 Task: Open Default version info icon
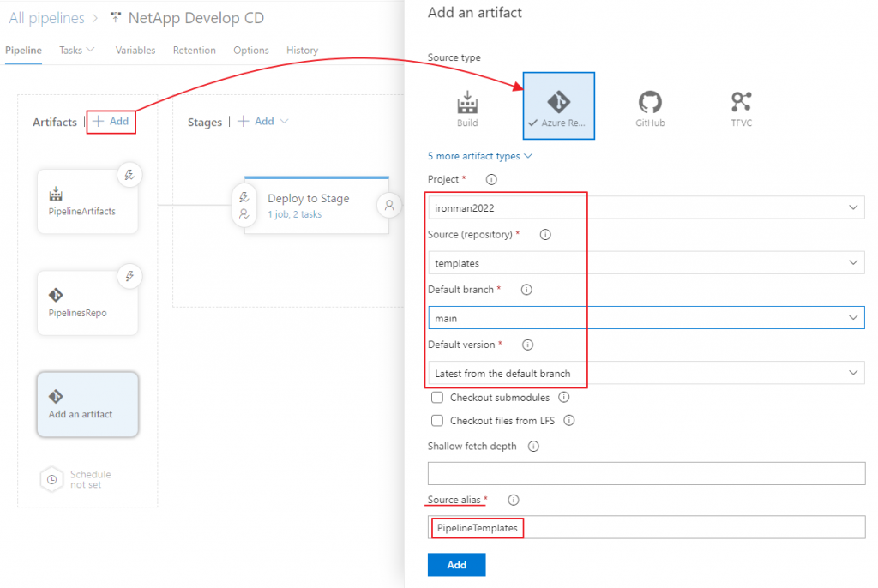pos(527,345)
